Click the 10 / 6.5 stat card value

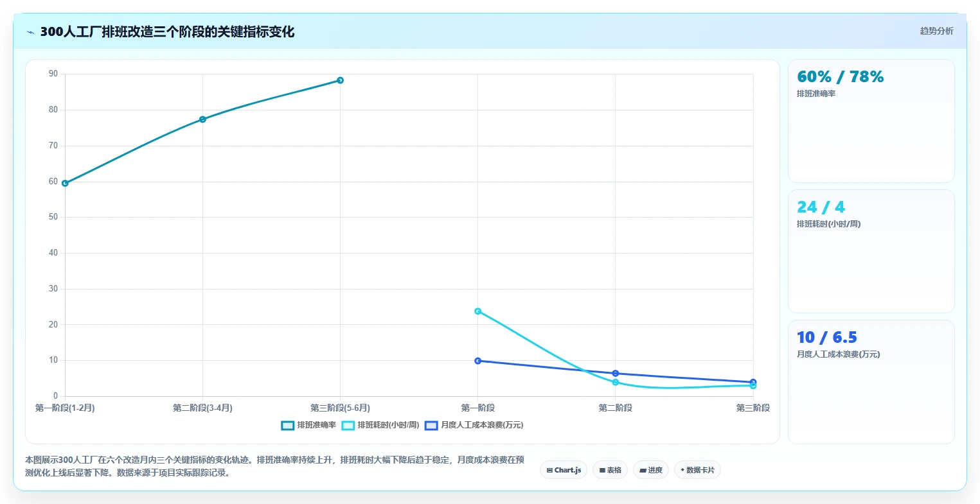coord(826,338)
